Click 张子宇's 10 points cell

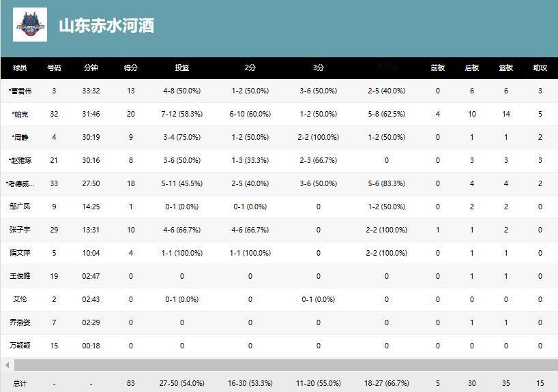[x=131, y=230]
